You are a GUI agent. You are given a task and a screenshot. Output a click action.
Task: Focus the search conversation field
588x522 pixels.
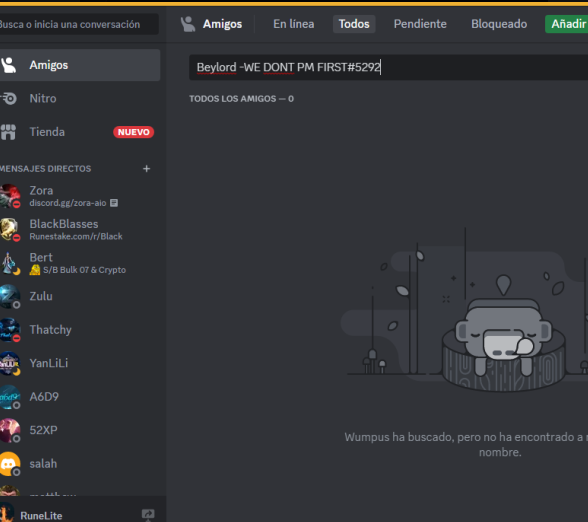[x=79, y=24]
